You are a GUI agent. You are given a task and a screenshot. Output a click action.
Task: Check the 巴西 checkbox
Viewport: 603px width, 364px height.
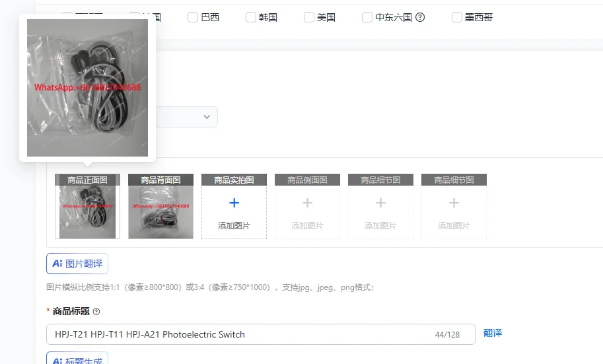point(193,17)
